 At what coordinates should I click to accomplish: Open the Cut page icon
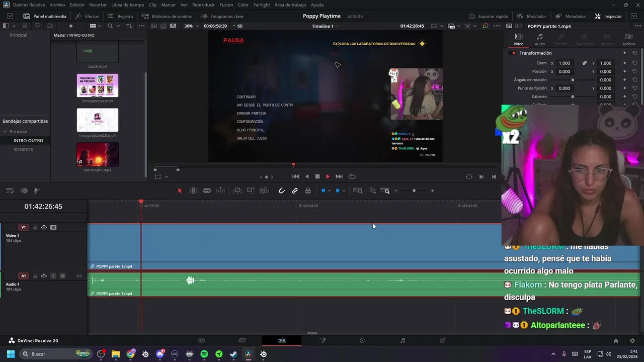[x=242, y=340]
